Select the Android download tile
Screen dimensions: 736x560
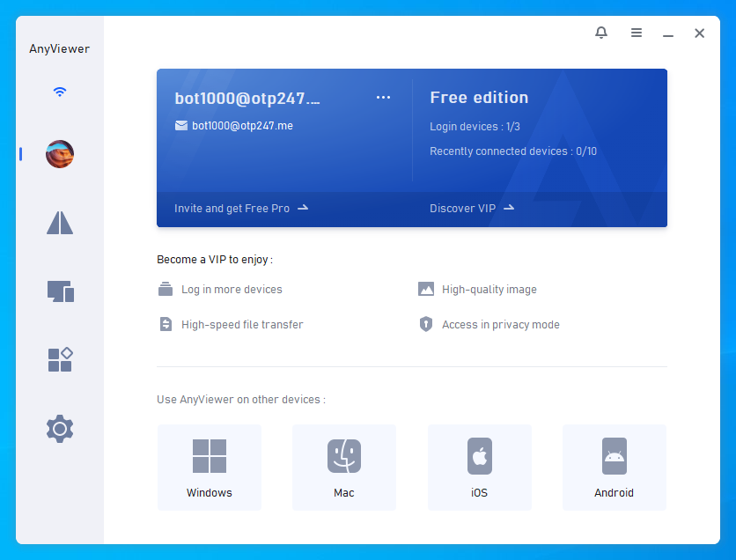point(615,468)
